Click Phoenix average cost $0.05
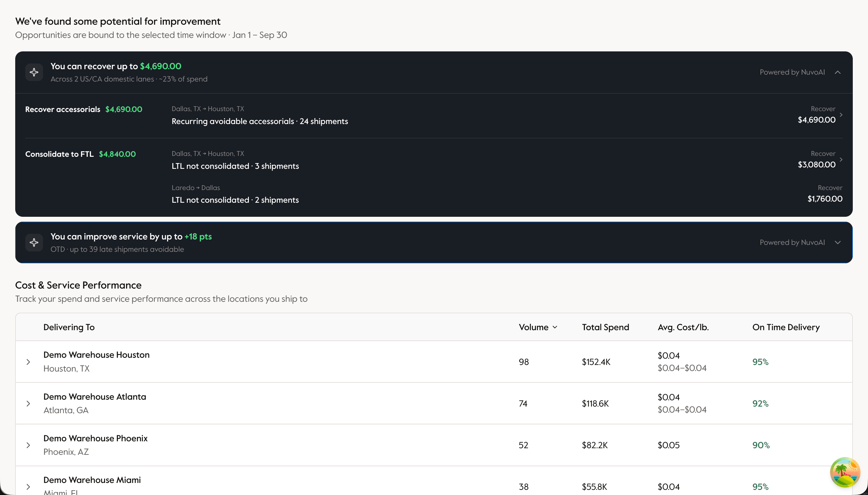868x495 pixels. [669, 445]
